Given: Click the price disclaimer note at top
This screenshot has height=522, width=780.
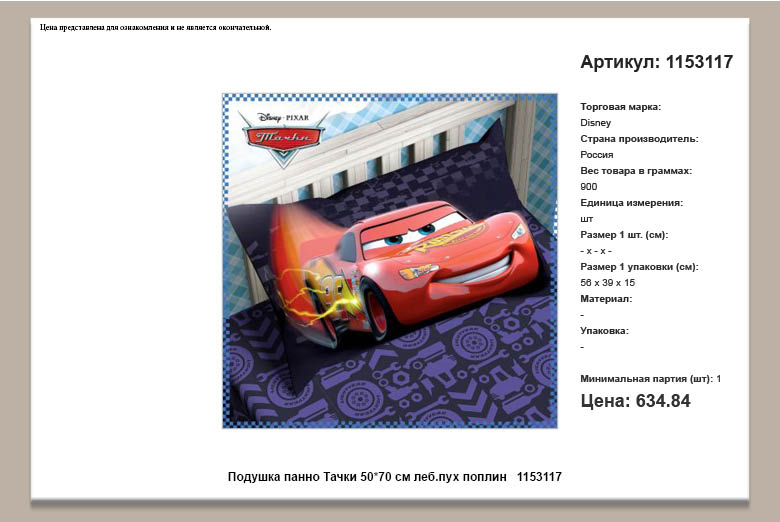Looking at the screenshot, I should pos(156,27).
